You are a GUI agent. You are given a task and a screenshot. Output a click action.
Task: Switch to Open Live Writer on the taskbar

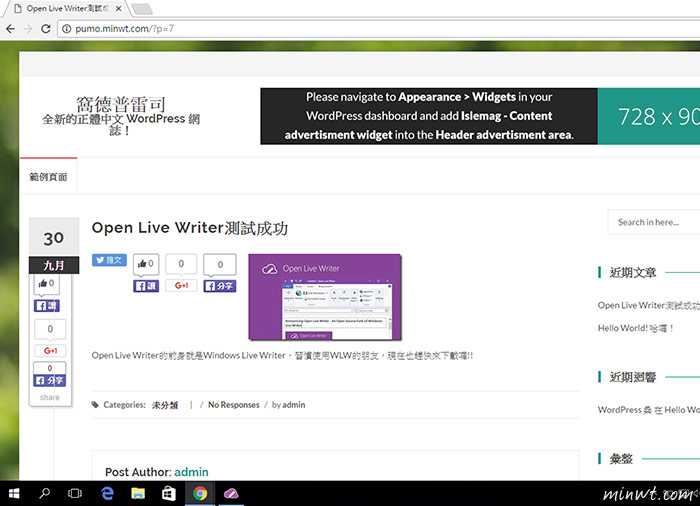point(231,493)
